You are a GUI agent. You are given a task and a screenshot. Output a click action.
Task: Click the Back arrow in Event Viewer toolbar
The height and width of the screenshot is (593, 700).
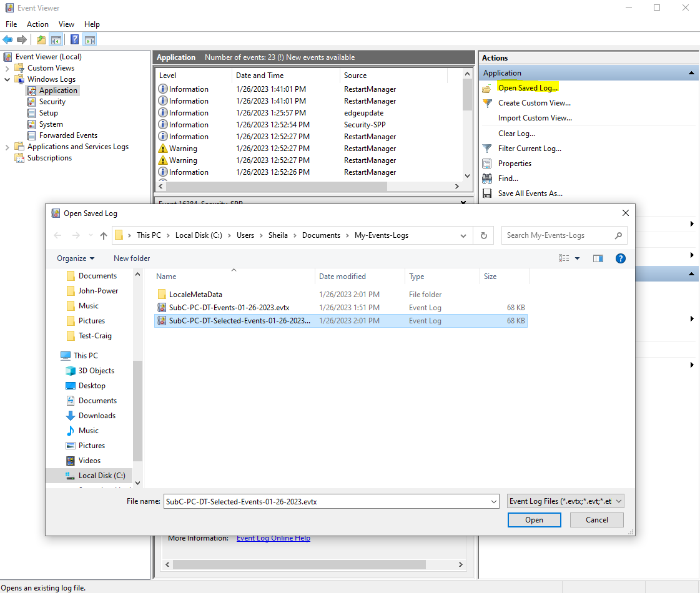(8, 40)
